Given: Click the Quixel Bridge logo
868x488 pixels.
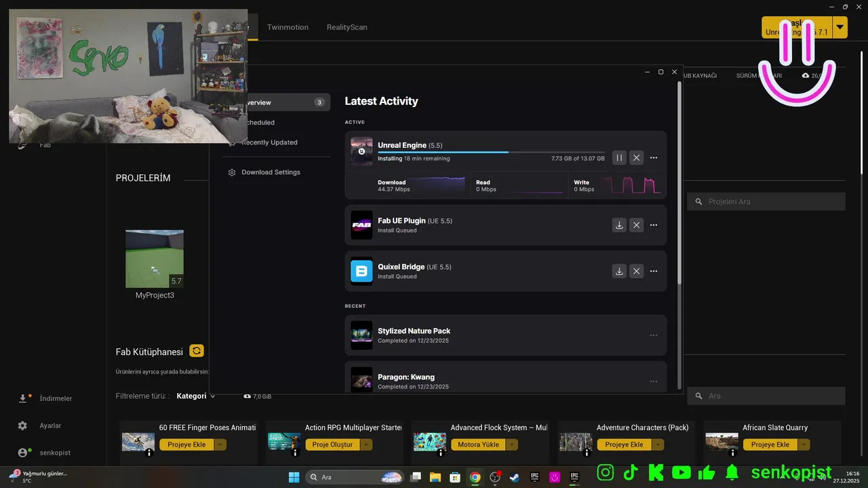Looking at the screenshot, I should (x=361, y=271).
